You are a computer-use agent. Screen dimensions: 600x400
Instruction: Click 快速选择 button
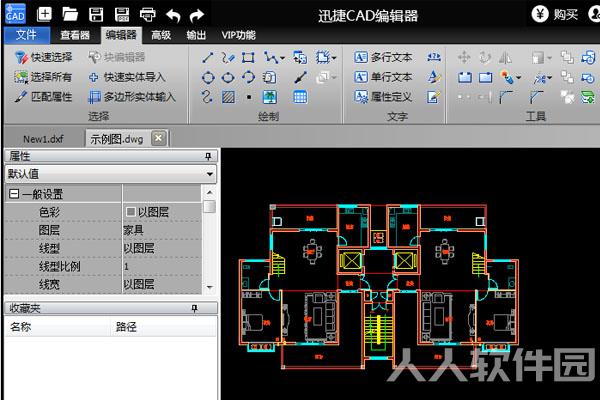click(43, 57)
